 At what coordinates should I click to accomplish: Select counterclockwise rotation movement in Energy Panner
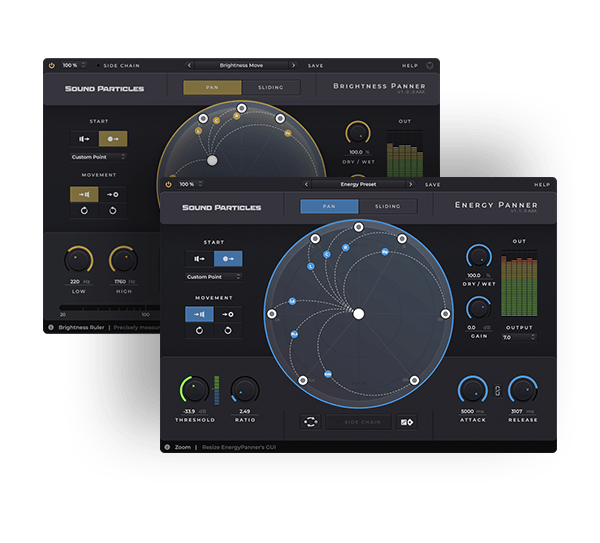tap(228, 332)
